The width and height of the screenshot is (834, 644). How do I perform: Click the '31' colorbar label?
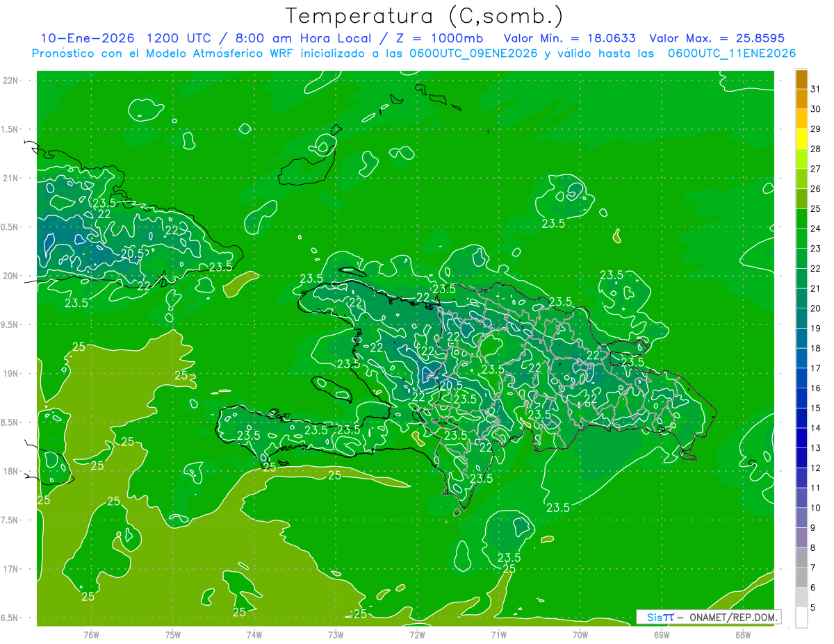pyautogui.click(x=816, y=89)
